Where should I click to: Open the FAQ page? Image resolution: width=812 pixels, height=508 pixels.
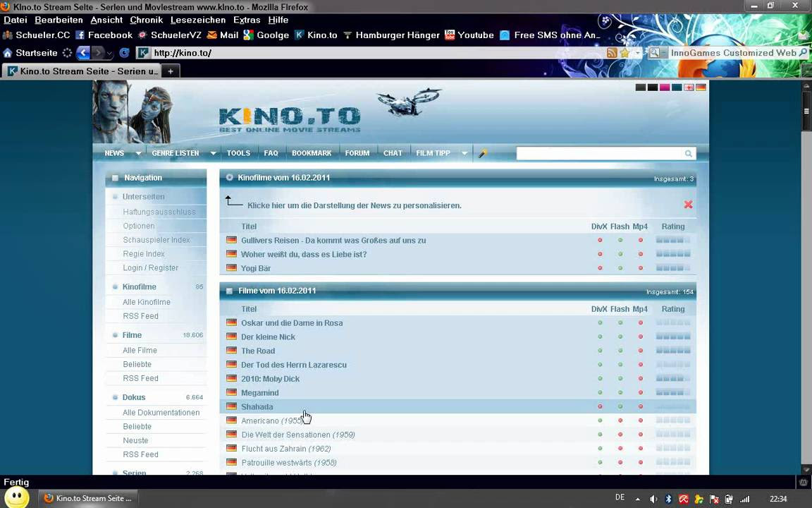pyautogui.click(x=271, y=153)
